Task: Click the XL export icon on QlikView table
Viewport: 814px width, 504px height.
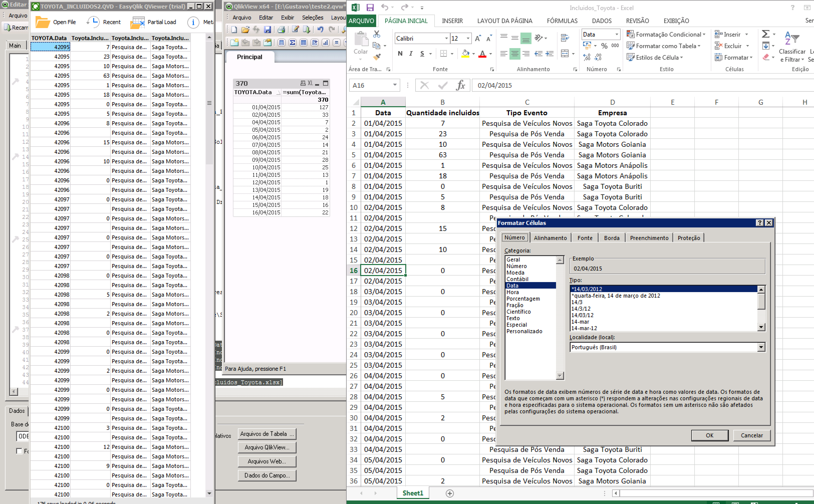Action: click(310, 83)
